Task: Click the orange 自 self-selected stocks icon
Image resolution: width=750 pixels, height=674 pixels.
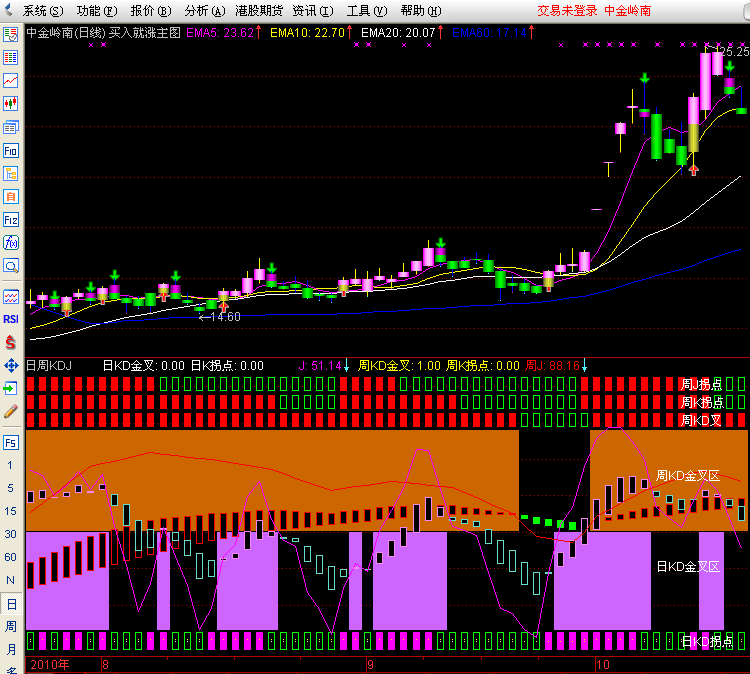Action: coord(11,197)
